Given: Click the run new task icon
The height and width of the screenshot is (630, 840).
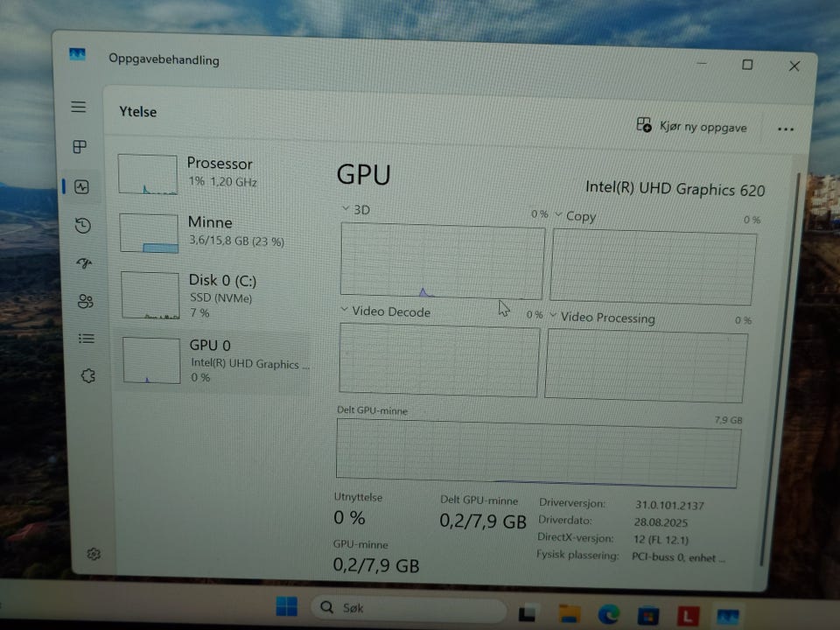Looking at the screenshot, I should click(x=644, y=125).
